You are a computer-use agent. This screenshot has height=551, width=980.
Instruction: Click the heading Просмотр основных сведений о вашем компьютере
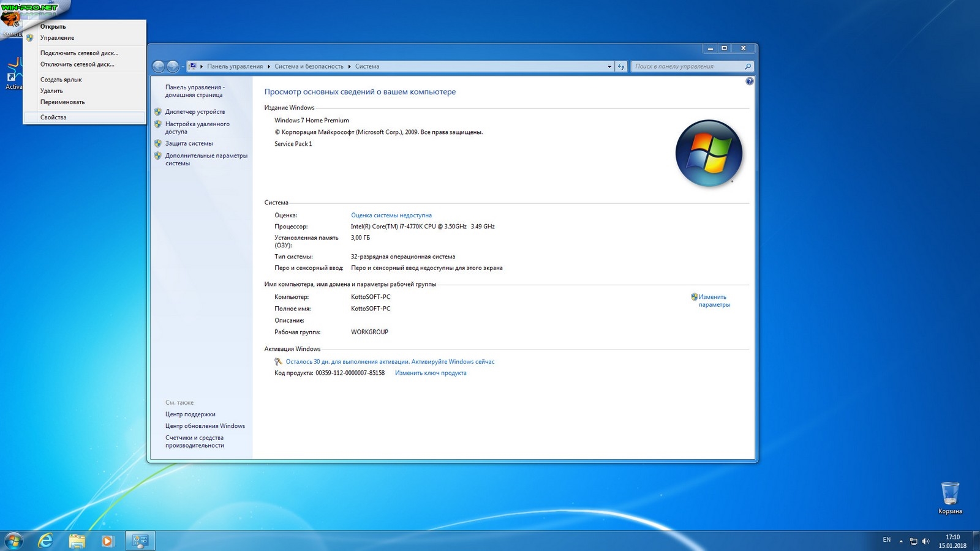pos(360,92)
